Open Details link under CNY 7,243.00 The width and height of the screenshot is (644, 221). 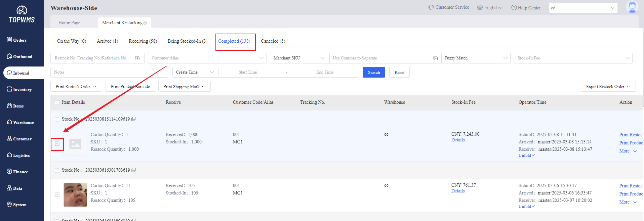458,140
